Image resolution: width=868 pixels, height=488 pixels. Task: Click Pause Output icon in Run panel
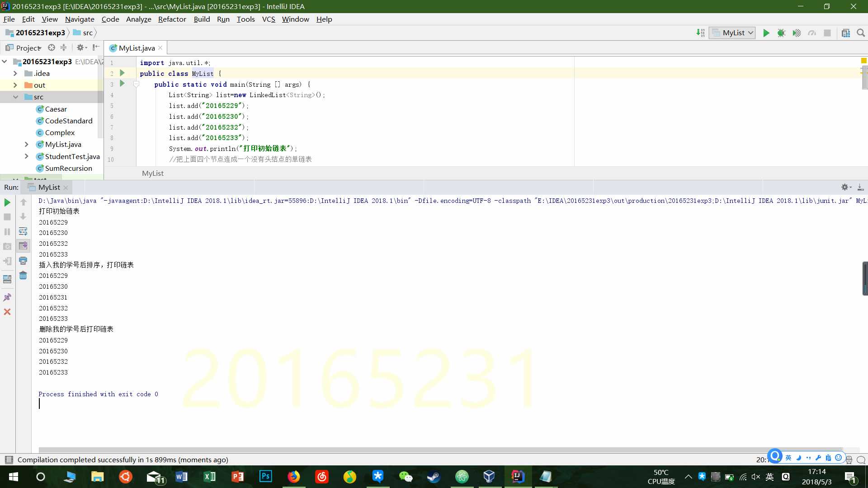7,232
